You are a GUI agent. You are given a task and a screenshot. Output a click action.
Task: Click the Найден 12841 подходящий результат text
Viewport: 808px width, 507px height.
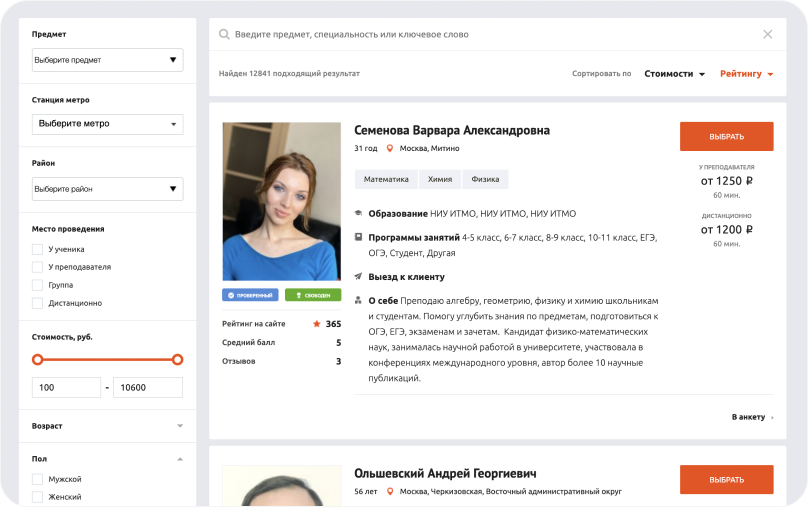click(x=289, y=74)
